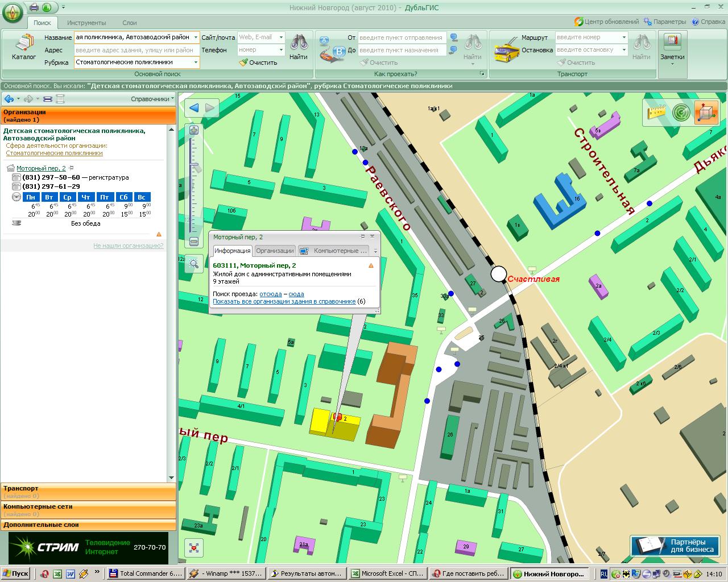Click the blue back arrow on map

(195, 107)
